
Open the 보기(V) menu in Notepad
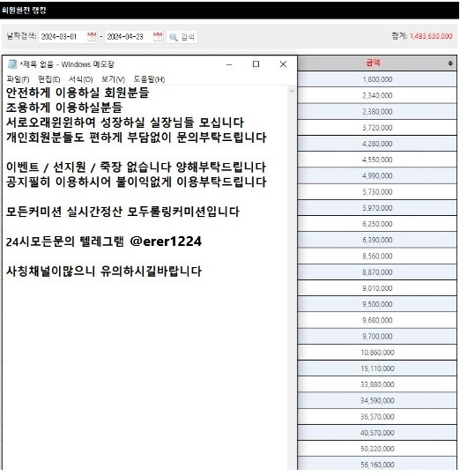point(113,79)
